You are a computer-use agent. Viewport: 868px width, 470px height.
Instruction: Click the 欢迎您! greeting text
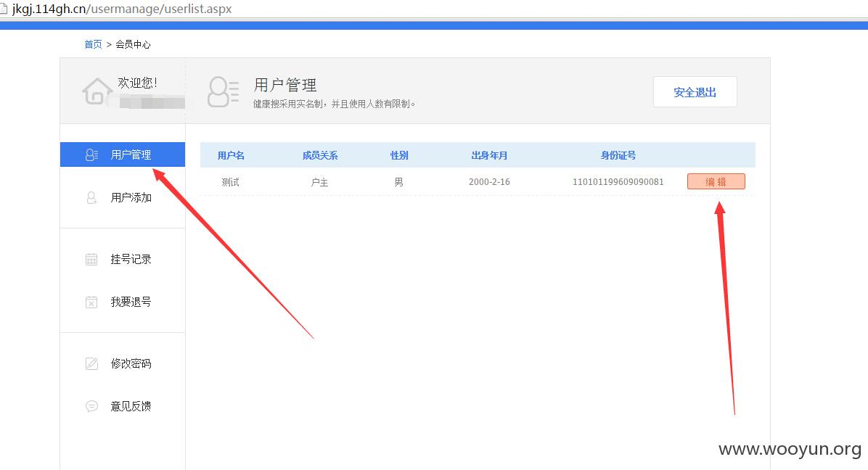[x=137, y=83]
